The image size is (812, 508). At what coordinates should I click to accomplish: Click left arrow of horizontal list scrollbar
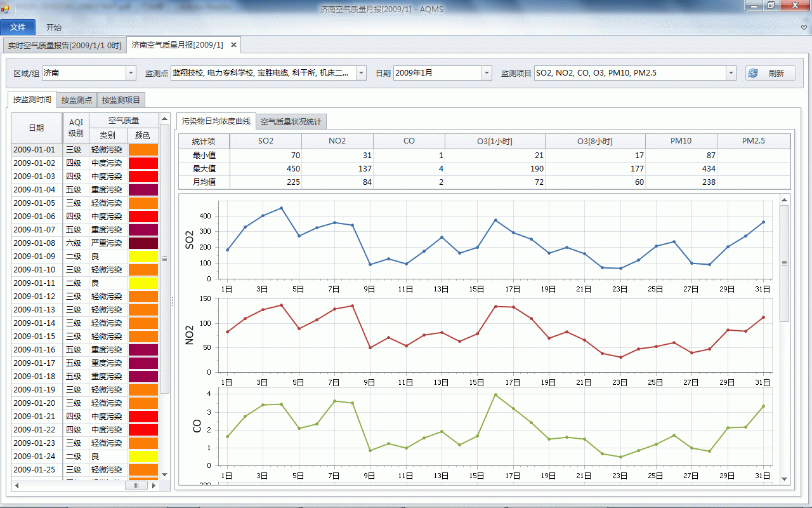tap(16, 486)
